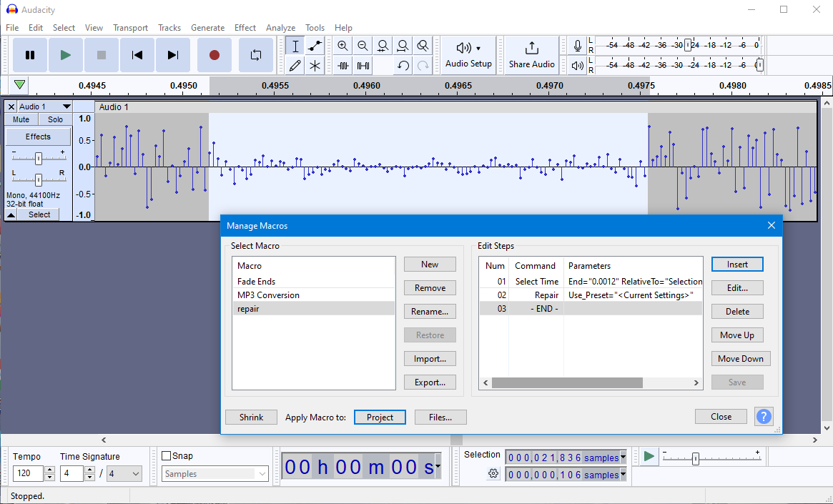Image resolution: width=833 pixels, height=504 pixels.
Task: Expand the Snap Samples combo box
Action: 262,474
